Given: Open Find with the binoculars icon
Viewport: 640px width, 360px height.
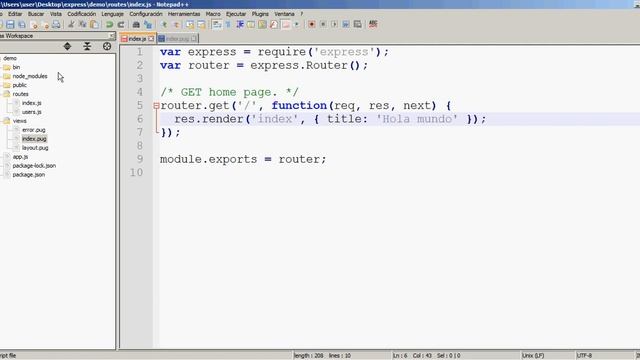Looking at the screenshot, I should pyautogui.click(x=136, y=24).
